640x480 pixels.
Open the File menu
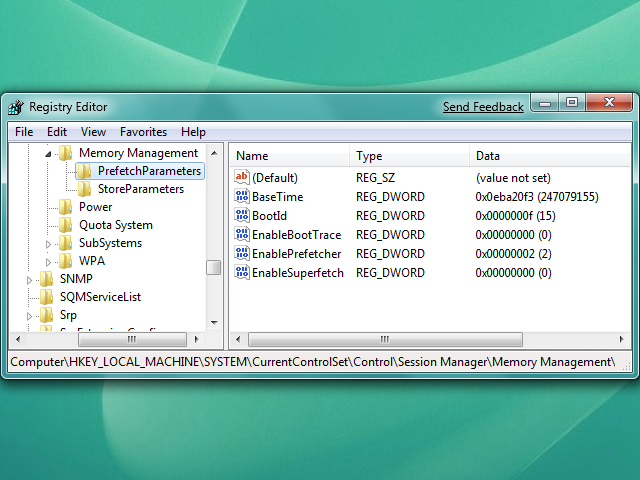[x=24, y=132]
